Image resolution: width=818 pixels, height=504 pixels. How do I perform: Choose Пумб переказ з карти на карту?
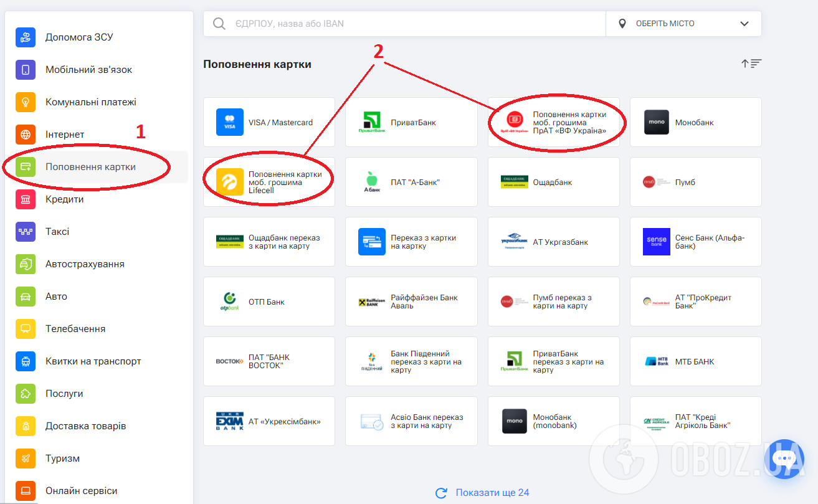point(554,302)
